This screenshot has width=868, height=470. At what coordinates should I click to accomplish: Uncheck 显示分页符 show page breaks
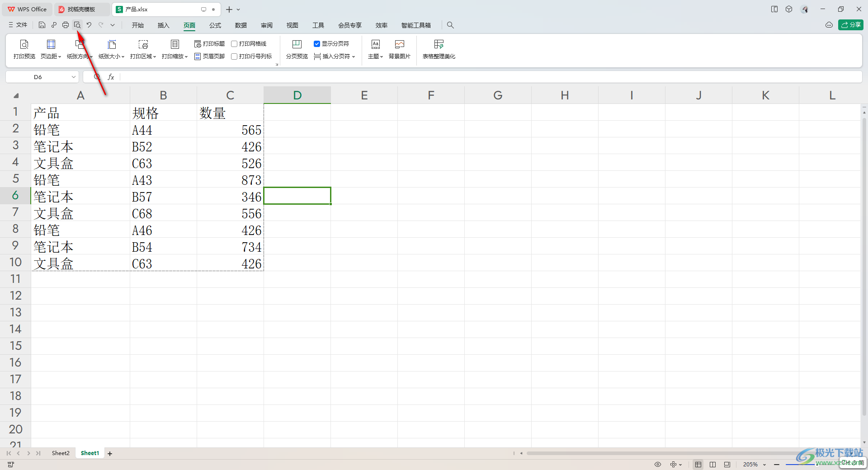pyautogui.click(x=317, y=44)
